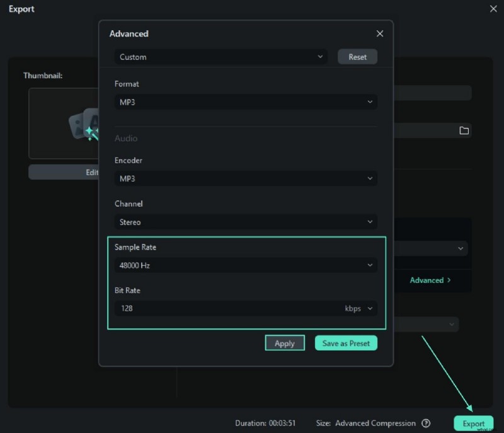Close the Advanced dialog with its X icon
This screenshot has height=433, width=504.
(380, 33)
